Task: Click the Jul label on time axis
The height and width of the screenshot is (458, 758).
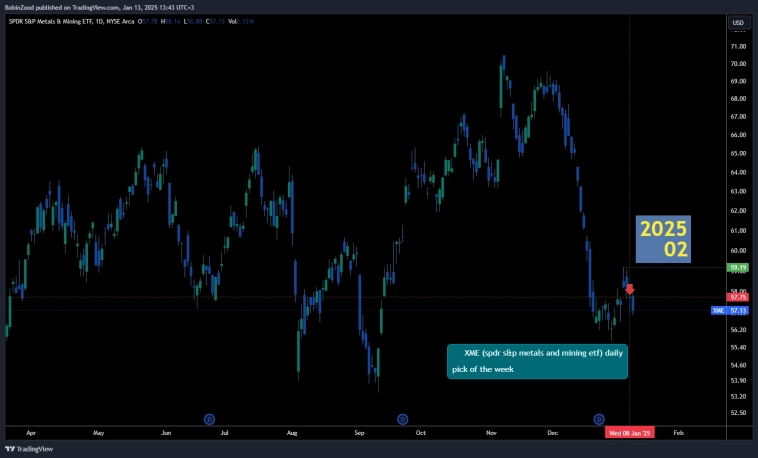Action: pyautogui.click(x=224, y=433)
